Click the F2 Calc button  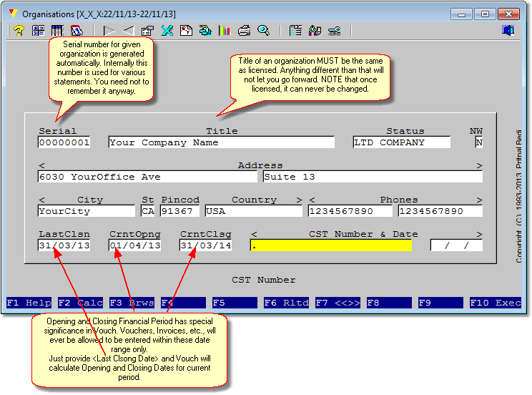80,303
